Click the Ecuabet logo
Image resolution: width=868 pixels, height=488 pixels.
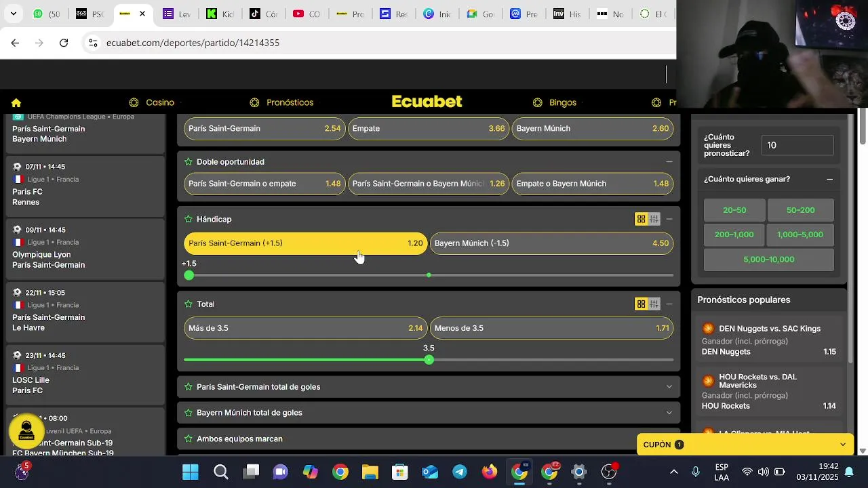[x=427, y=102]
